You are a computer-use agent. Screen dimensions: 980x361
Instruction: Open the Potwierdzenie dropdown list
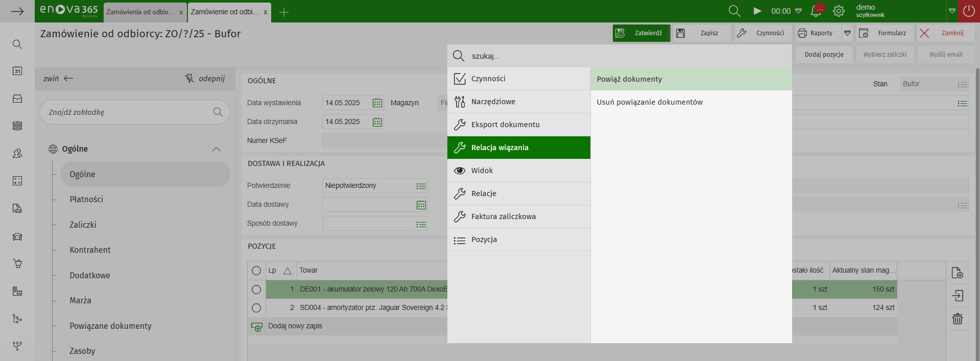pos(421,186)
